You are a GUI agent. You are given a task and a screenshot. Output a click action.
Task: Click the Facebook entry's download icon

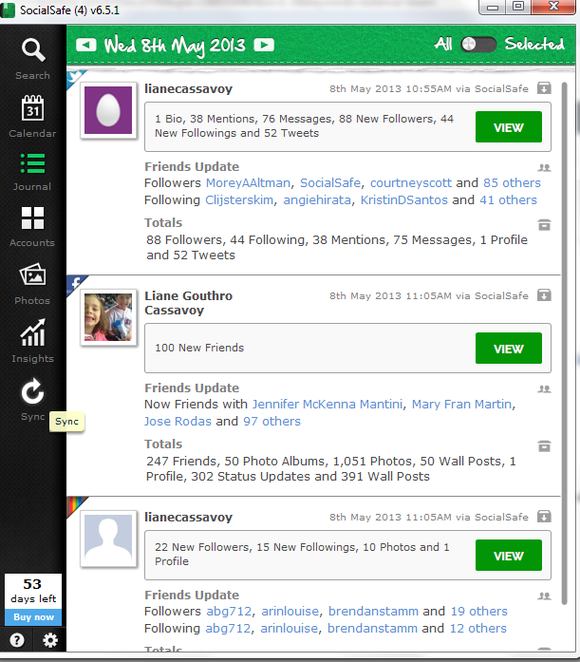pos(544,295)
